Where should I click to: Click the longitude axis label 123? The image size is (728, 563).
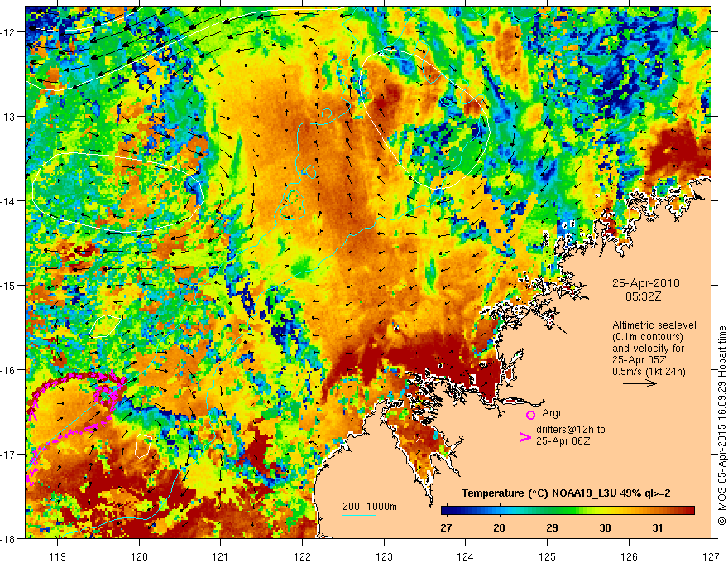point(384,556)
